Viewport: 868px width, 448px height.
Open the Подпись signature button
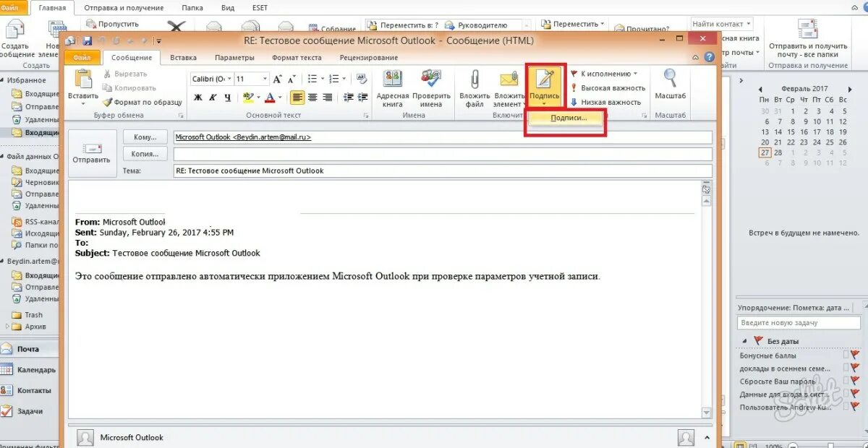(x=545, y=86)
